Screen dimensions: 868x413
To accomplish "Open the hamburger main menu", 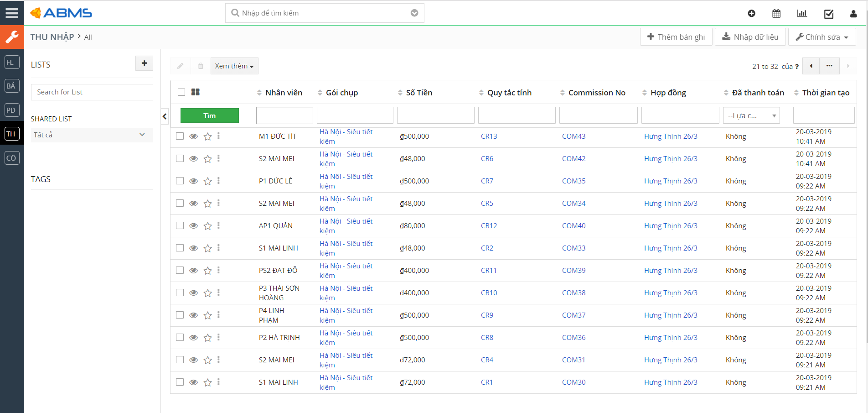I will point(12,13).
